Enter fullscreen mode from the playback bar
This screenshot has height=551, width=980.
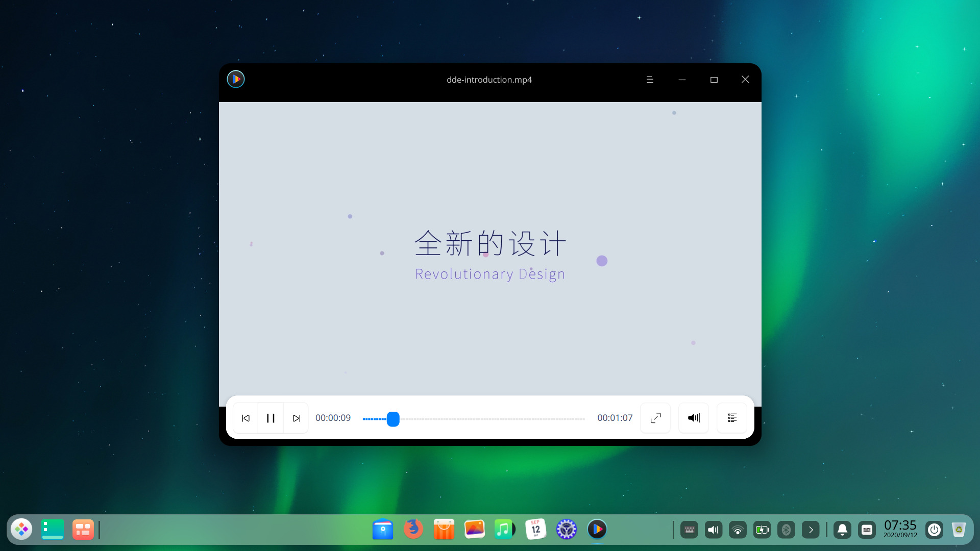(655, 418)
